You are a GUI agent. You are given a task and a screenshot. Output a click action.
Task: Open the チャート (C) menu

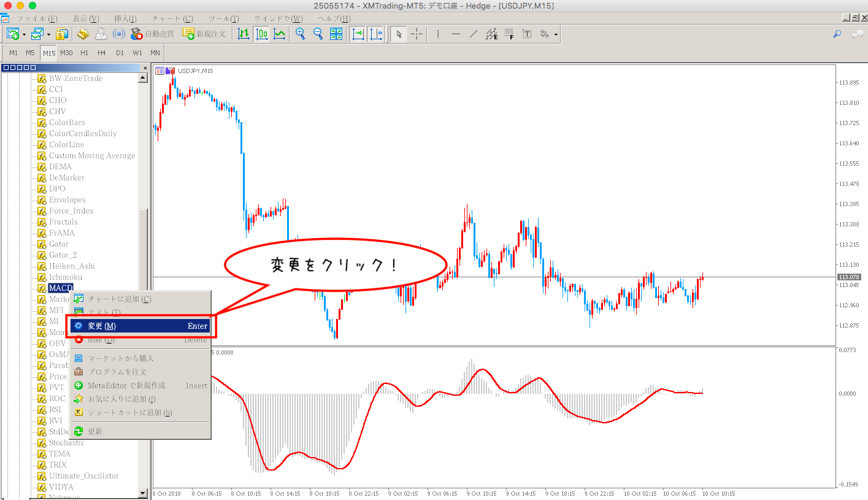172,18
